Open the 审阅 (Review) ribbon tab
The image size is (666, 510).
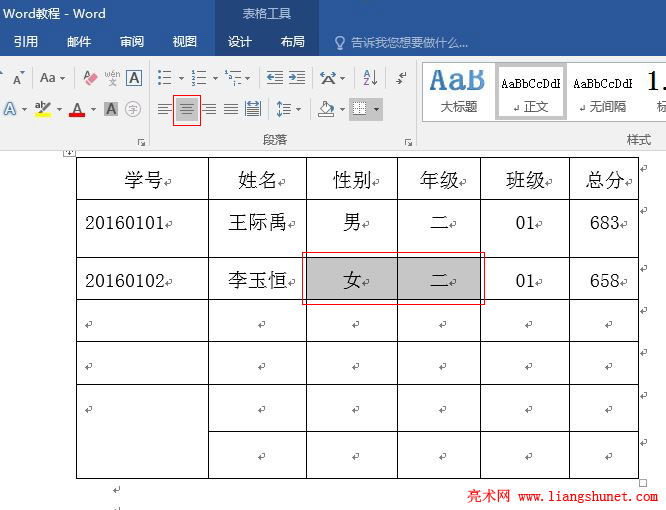132,42
